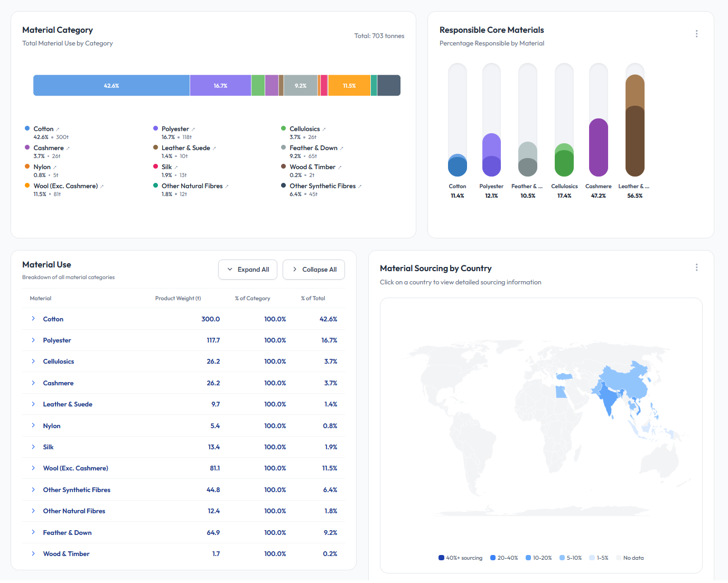Open the Cashmere material link in table
728x583 pixels.
(58, 383)
